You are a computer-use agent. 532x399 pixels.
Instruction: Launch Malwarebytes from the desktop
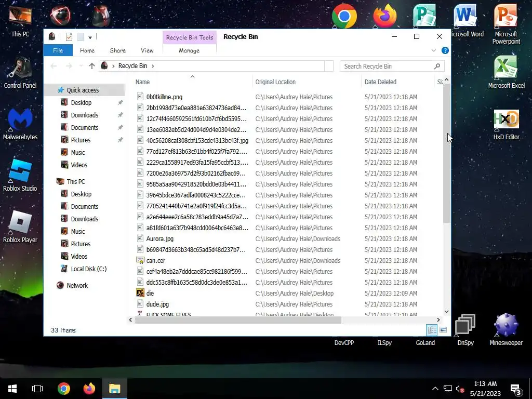click(20, 124)
